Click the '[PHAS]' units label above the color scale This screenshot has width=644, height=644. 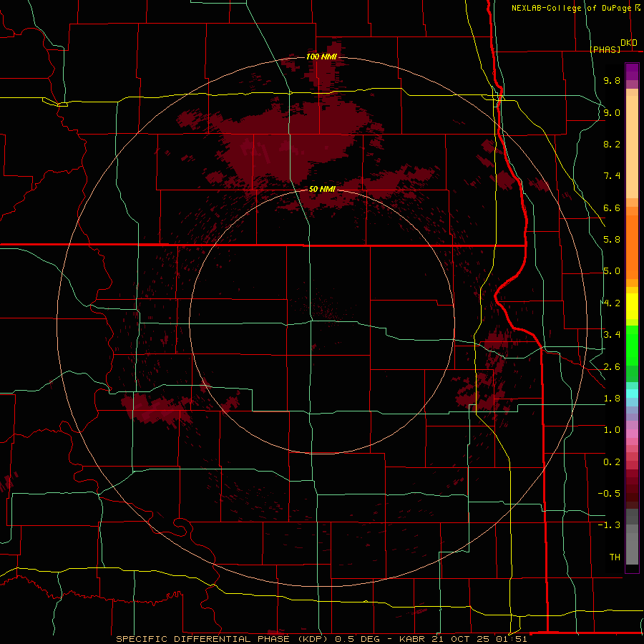click(x=605, y=50)
